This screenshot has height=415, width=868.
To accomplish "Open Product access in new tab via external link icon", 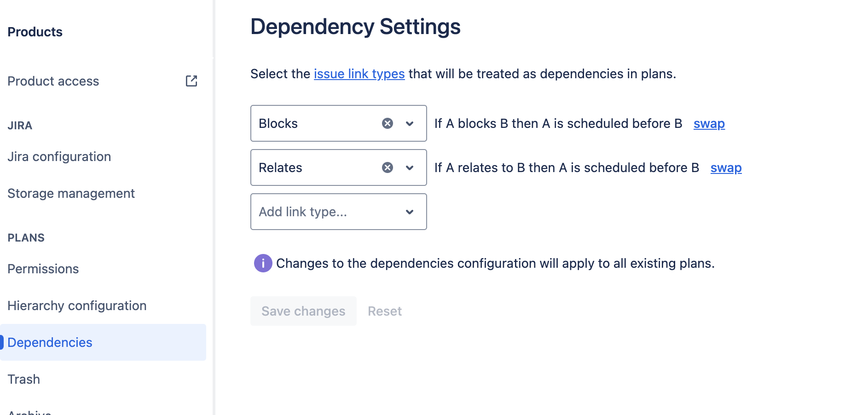I will [192, 81].
